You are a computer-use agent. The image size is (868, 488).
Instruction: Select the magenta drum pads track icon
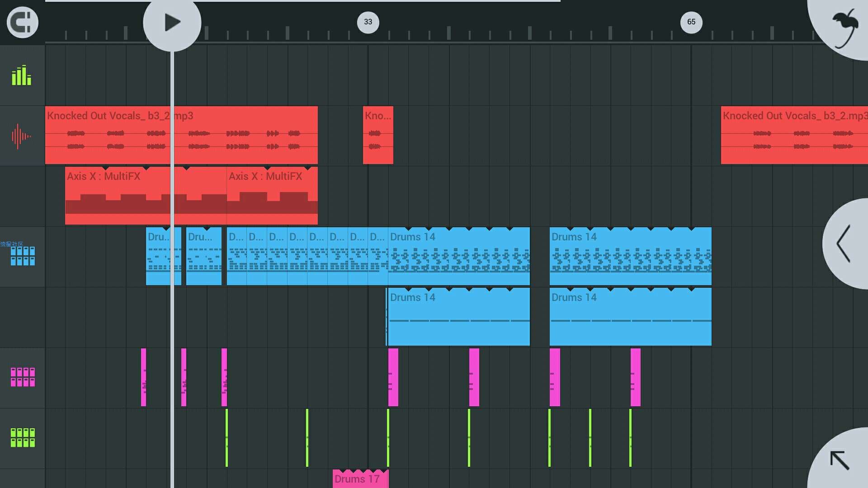(23, 377)
